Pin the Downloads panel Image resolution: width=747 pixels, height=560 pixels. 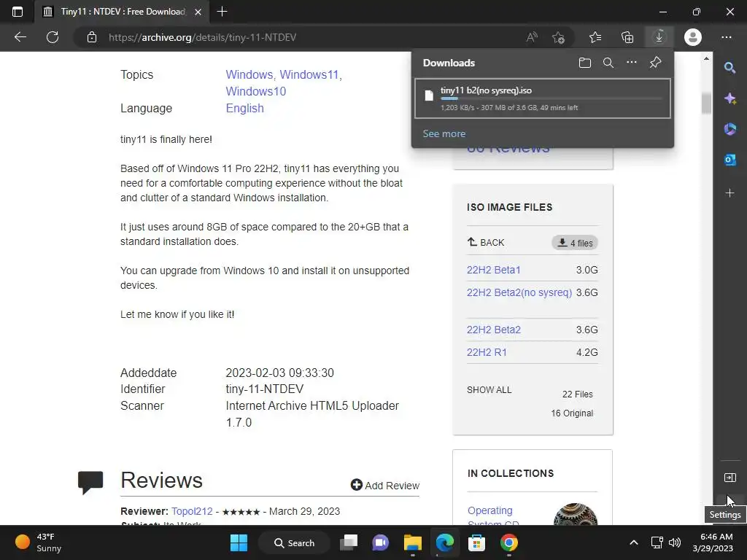(656, 63)
